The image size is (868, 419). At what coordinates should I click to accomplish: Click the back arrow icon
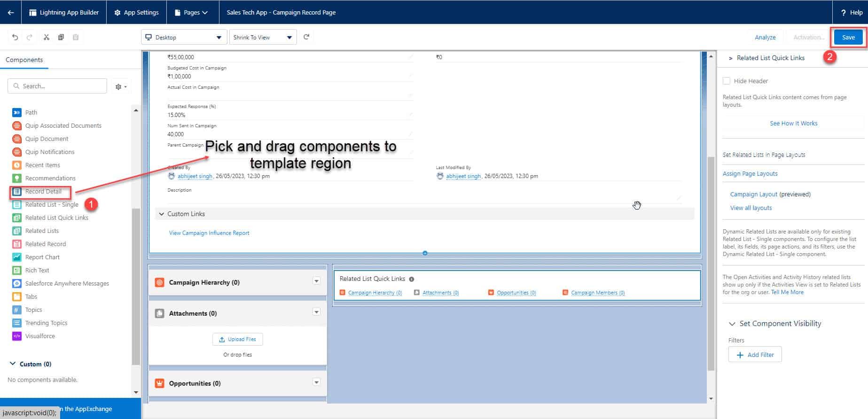[x=10, y=12]
